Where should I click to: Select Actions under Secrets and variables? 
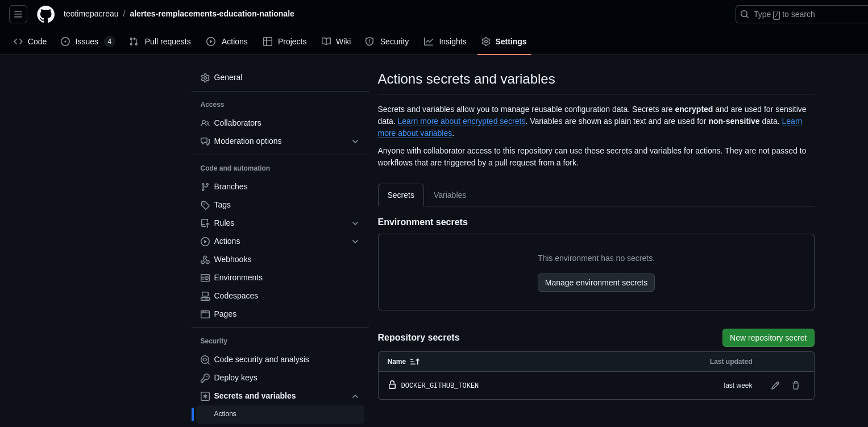[280, 414]
